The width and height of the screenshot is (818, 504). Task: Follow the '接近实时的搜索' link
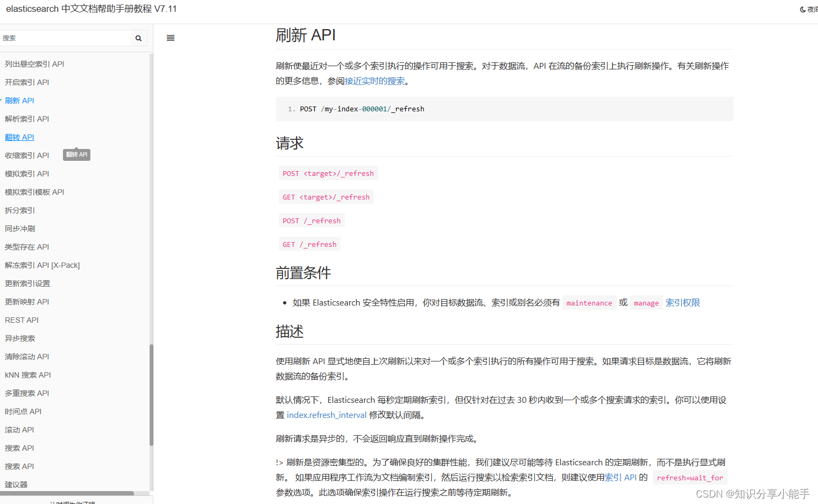pos(375,81)
